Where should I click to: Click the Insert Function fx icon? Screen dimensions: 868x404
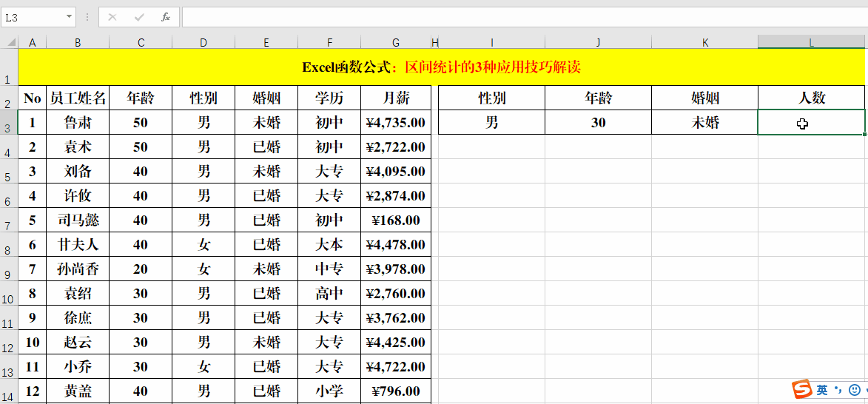(166, 17)
